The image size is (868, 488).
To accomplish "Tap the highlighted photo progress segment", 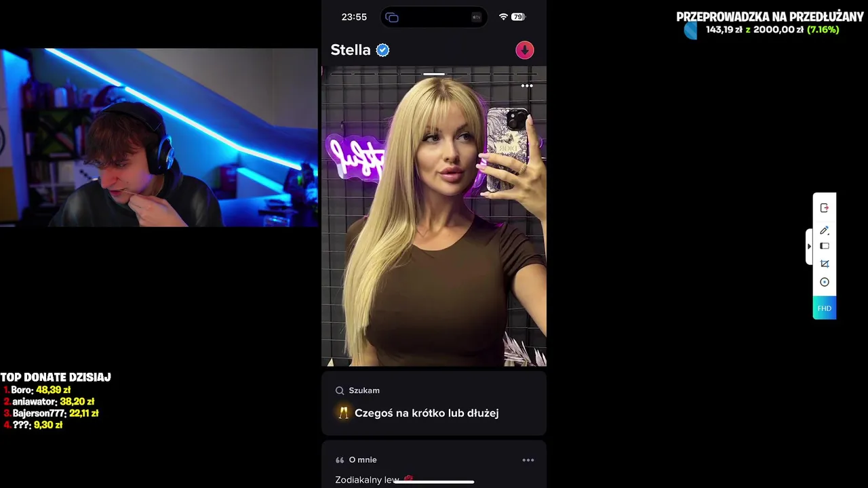I will [x=434, y=75].
